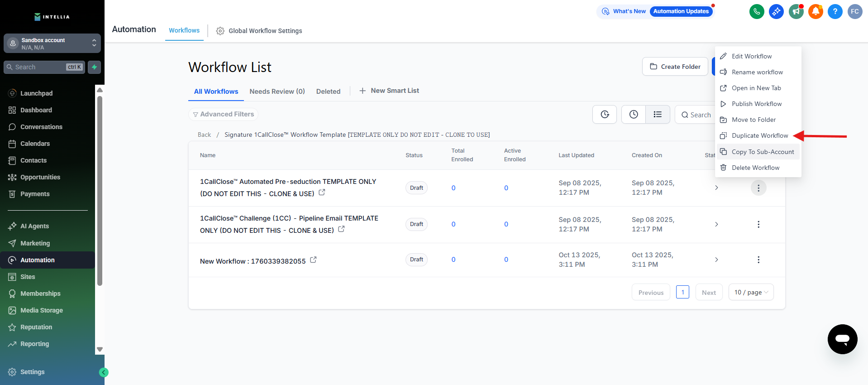Click the Create Folder button
Viewport: 868px width, 385px height.
pos(675,67)
